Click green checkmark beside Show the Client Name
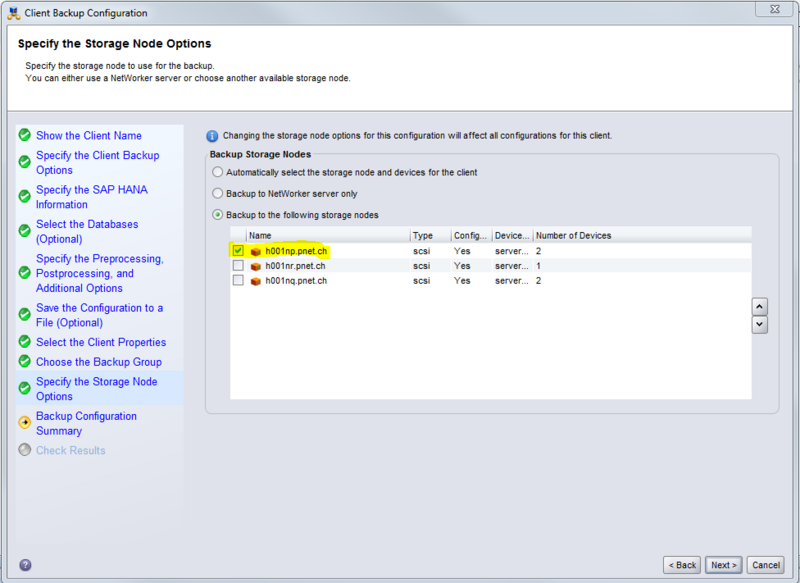Screen dimensions: 800x583 24,136
